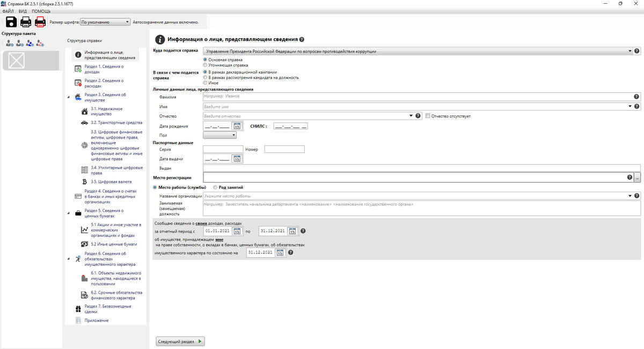Image resolution: width=644 pixels, height=349 pixels.
Task: Select В рамках рассмотрения кандидата на должность
Action: [204, 77]
